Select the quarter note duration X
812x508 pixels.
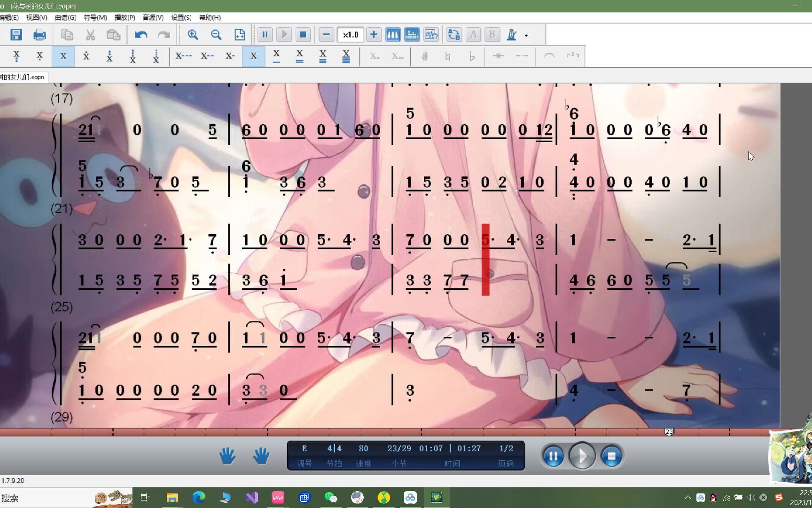pyautogui.click(x=254, y=56)
